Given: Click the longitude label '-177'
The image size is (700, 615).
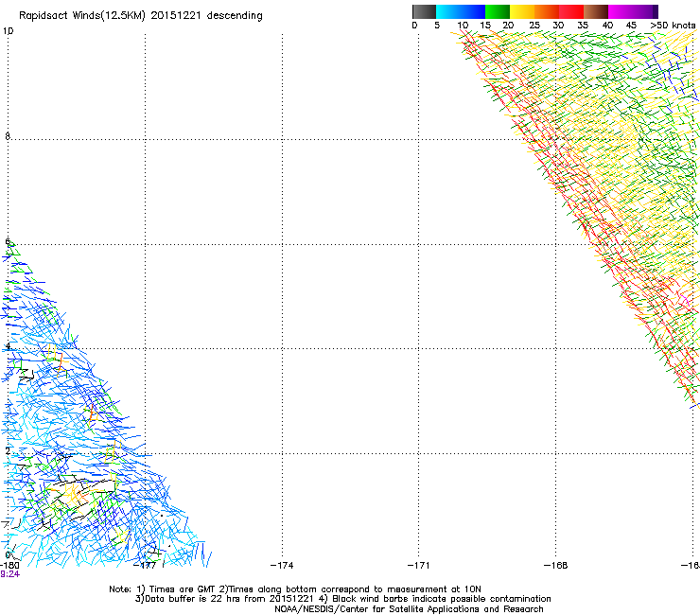Looking at the screenshot, I should pos(145,566).
